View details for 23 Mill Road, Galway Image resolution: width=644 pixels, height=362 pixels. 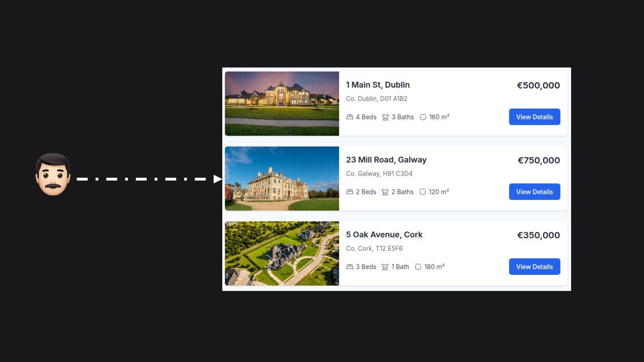(534, 192)
